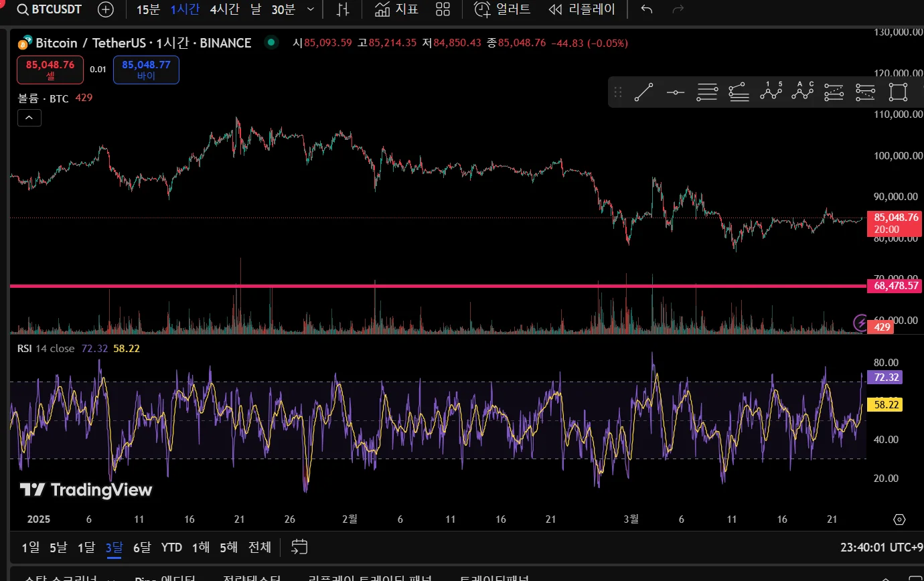Select the rectangle shape drawing tool
This screenshot has height=581, width=924.
point(897,92)
